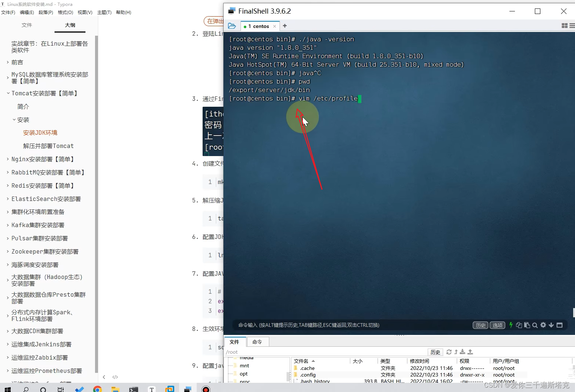Jump to 解压并部署Tomcat outline heading

(48, 146)
